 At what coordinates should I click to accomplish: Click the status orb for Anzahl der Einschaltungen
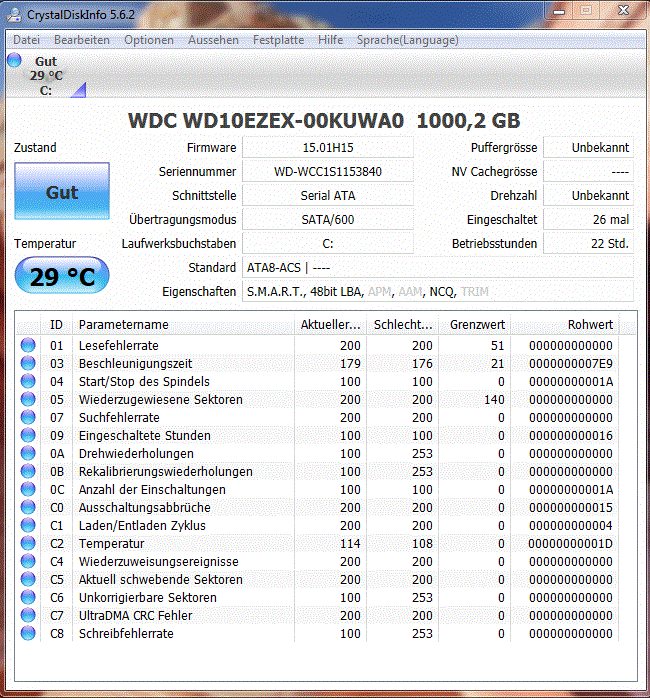point(28,489)
